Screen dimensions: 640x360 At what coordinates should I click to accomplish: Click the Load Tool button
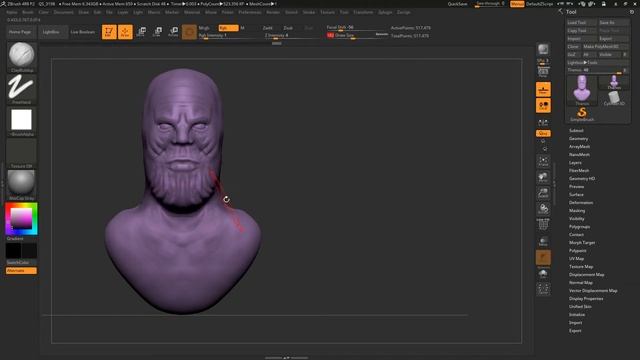(581, 23)
